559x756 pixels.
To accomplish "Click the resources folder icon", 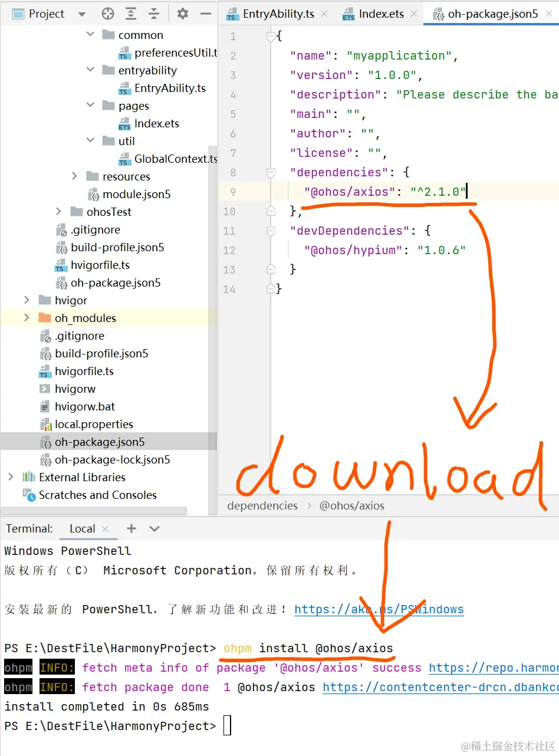I will pyautogui.click(x=92, y=176).
